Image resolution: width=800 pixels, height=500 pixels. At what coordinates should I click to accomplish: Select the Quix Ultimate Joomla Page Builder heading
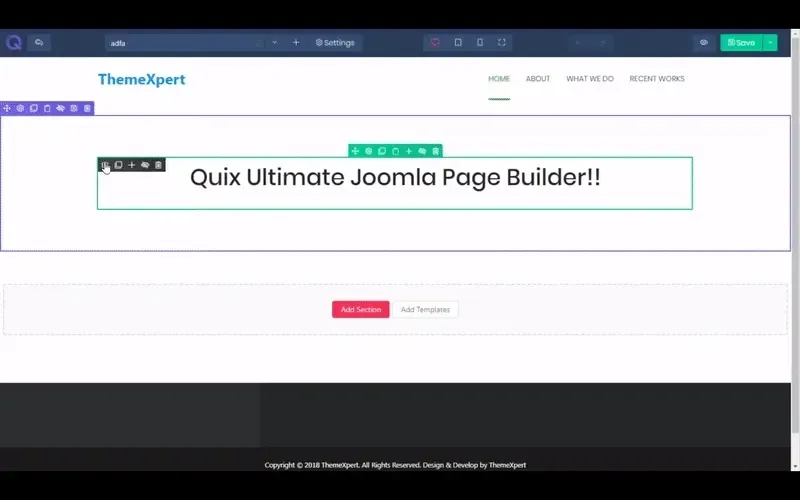coord(395,177)
